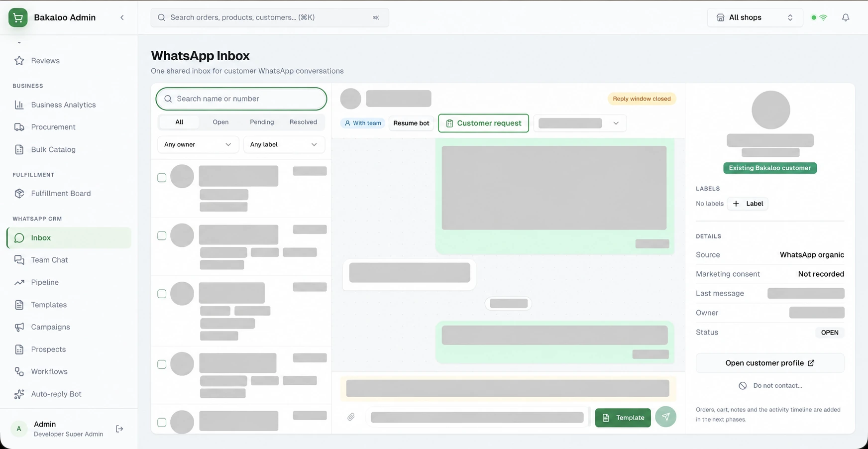Navigate to Prospects

pyautogui.click(x=69, y=349)
